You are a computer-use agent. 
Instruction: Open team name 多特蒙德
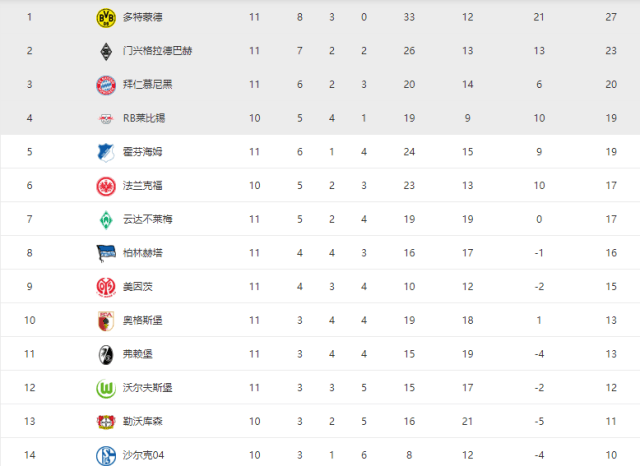(x=142, y=17)
